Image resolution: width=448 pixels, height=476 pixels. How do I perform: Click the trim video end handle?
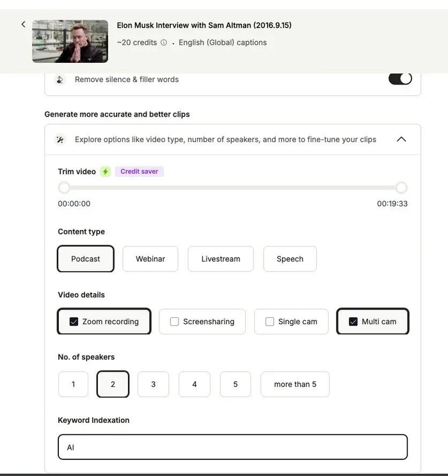[401, 188]
